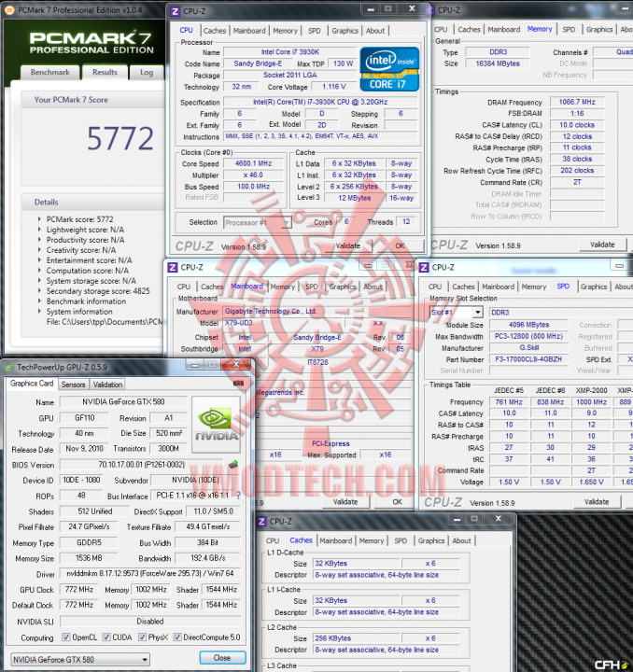This screenshot has width=633, height=672.
Task: Click the Part Number field F3-17000CL9-4GBZH
Action: tap(528, 359)
